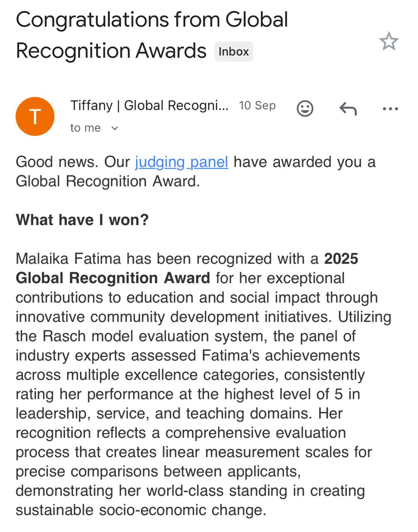Click the subject 'Congratulations from Global' line
Image resolution: width=418 pixels, height=532 pixels.
[152, 20]
